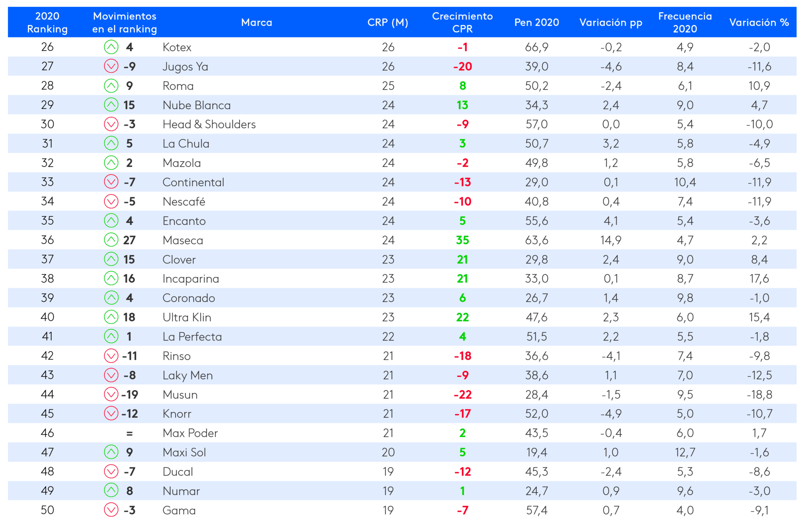This screenshot has height=532, width=804.
Task: Click the "2020 Ranking" column header
Action: click(47, 23)
